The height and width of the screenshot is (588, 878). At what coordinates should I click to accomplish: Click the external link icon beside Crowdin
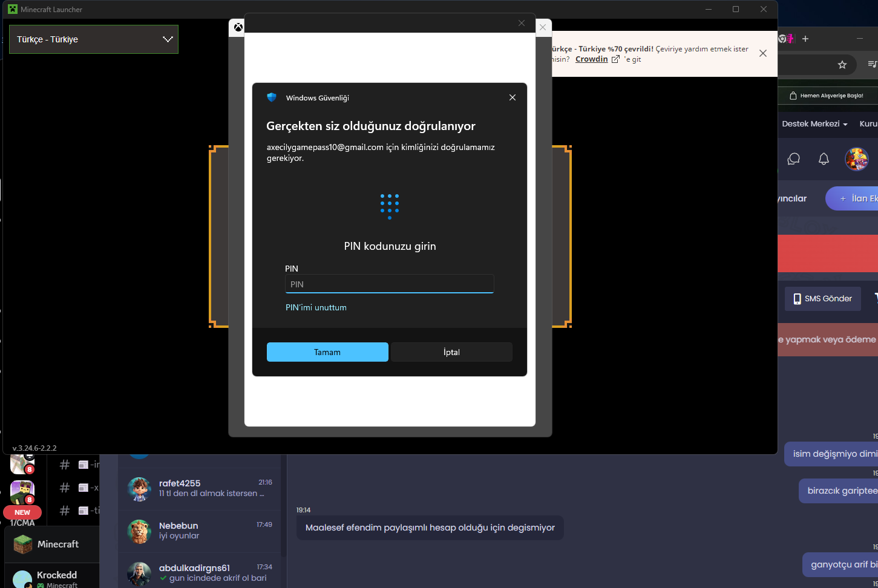[615, 59]
